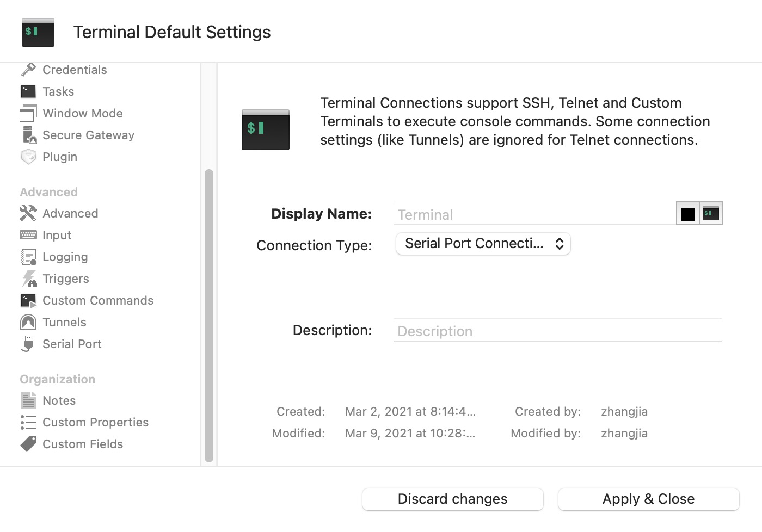
Task: Click Apply & Close button
Action: click(648, 499)
